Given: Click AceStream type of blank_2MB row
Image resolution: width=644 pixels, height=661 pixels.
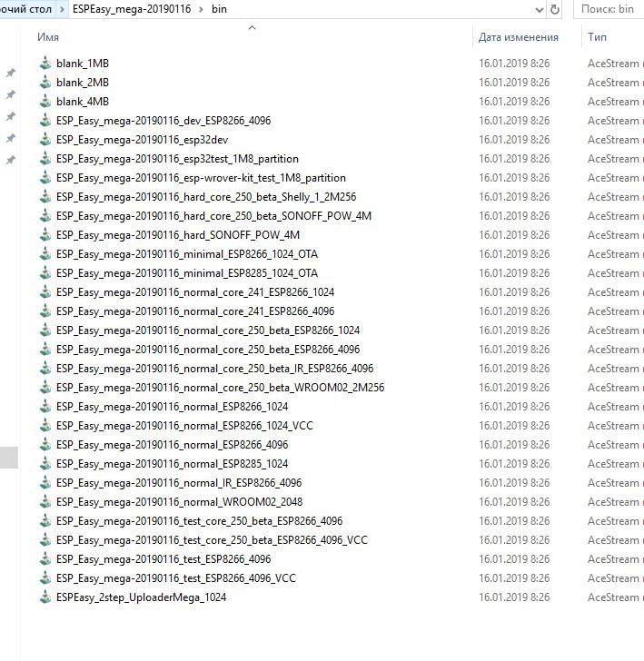Looking at the screenshot, I should (x=615, y=83).
